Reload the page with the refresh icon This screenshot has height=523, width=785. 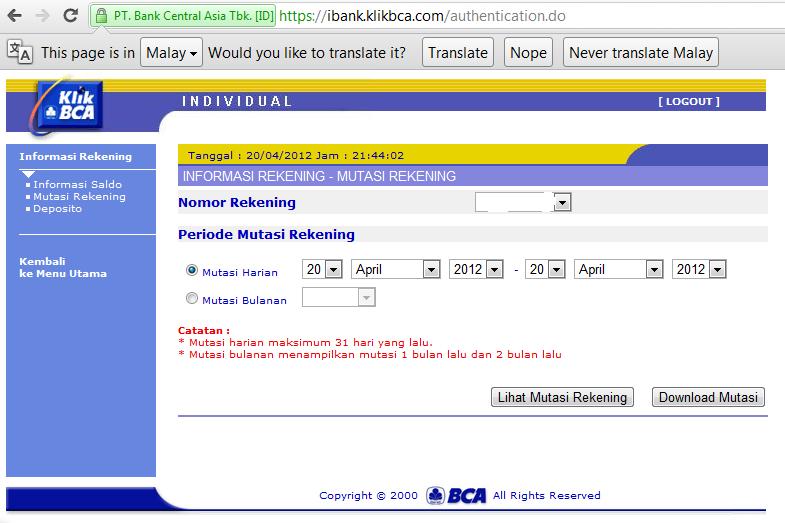71,16
